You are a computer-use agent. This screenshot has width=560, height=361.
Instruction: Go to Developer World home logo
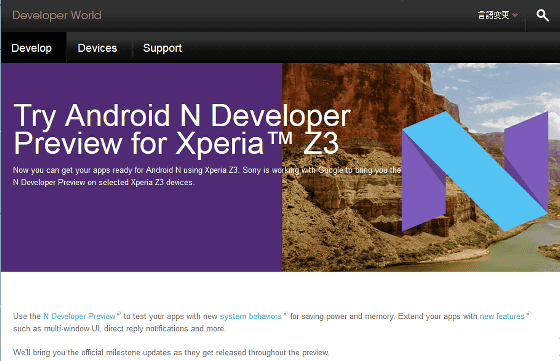(57, 15)
